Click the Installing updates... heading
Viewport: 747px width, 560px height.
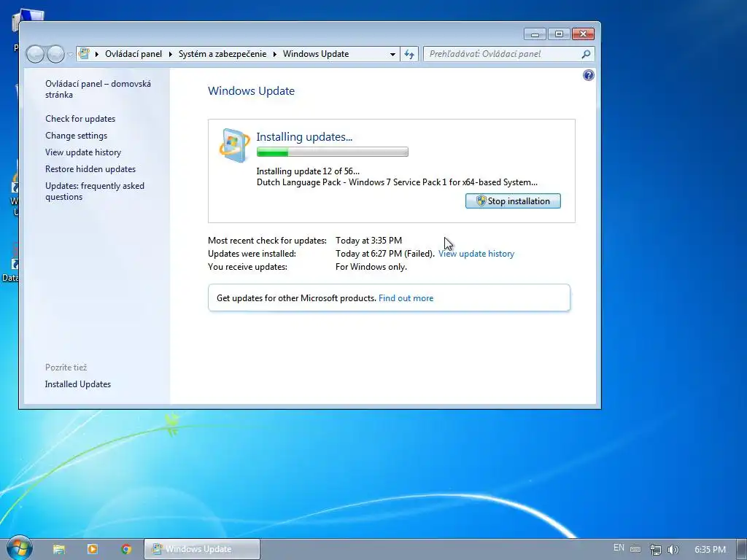pyautogui.click(x=304, y=136)
